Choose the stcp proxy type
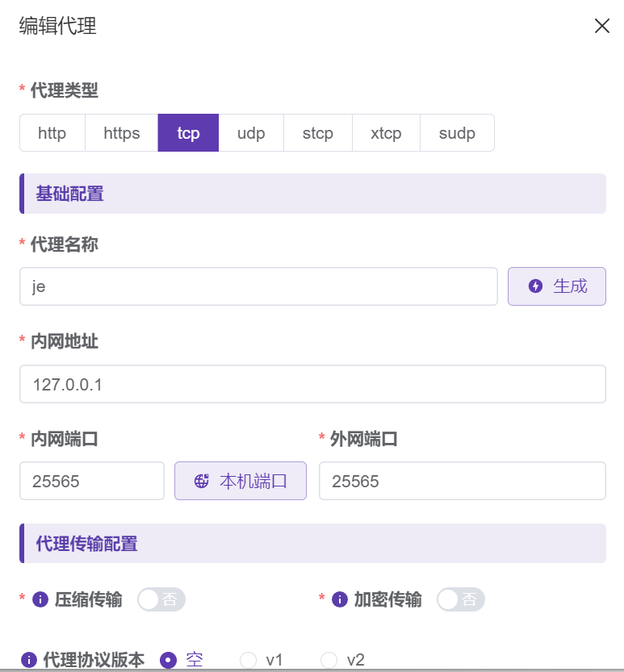Screen dimensions: 624x672 (x=317, y=133)
